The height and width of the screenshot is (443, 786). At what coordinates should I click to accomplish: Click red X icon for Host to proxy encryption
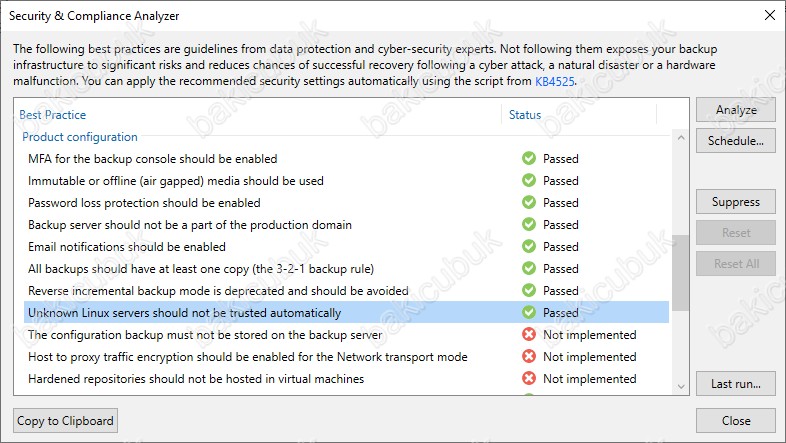(529, 356)
